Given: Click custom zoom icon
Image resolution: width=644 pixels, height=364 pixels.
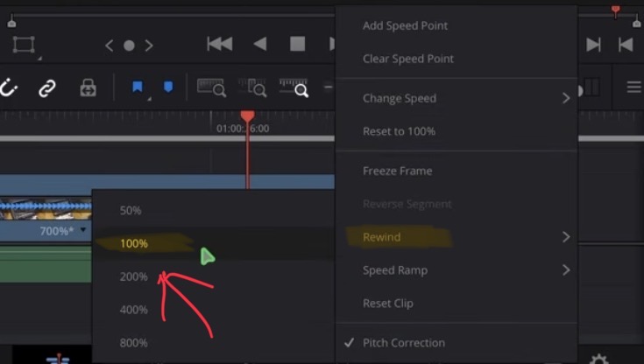Looking at the screenshot, I should pos(294,87).
